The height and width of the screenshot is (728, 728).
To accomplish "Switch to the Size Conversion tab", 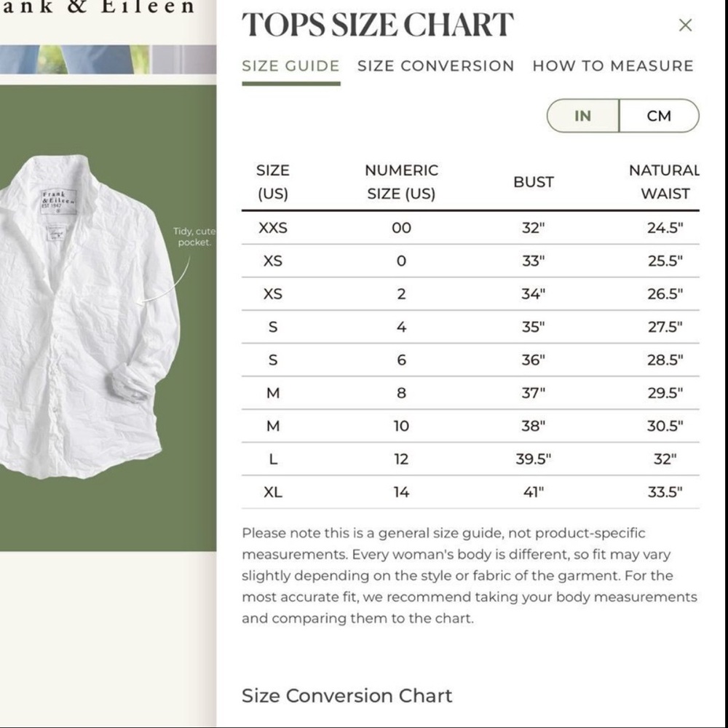I will 436,66.
